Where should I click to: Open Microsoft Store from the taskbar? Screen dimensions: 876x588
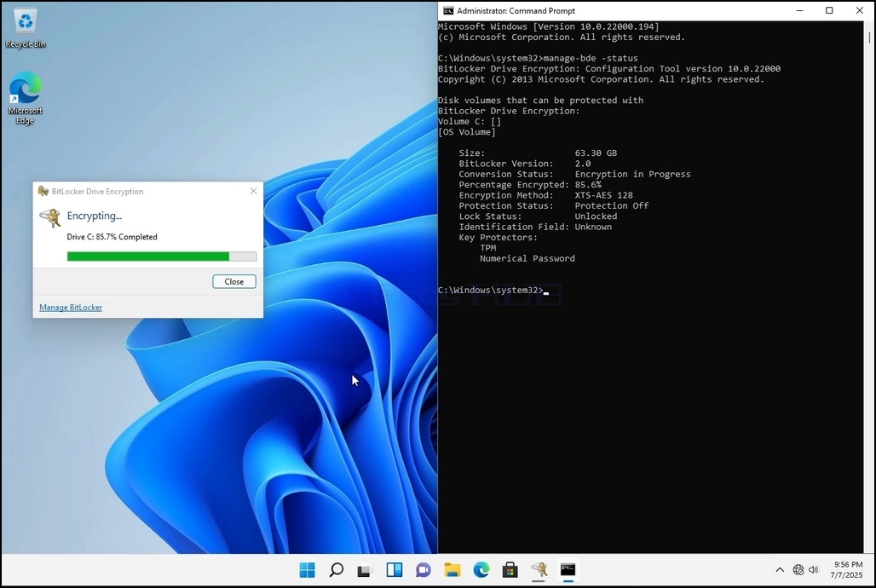(510, 569)
